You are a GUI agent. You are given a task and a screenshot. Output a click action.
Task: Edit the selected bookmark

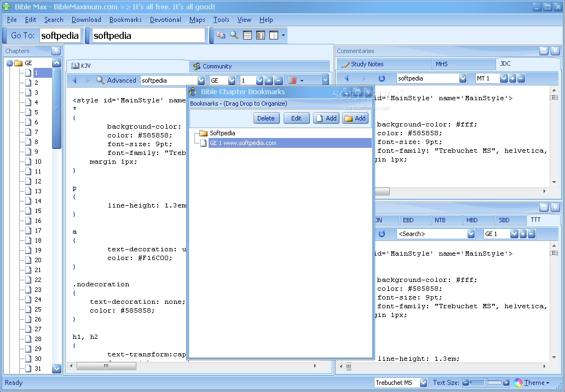pyautogui.click(x=296, y=118)
